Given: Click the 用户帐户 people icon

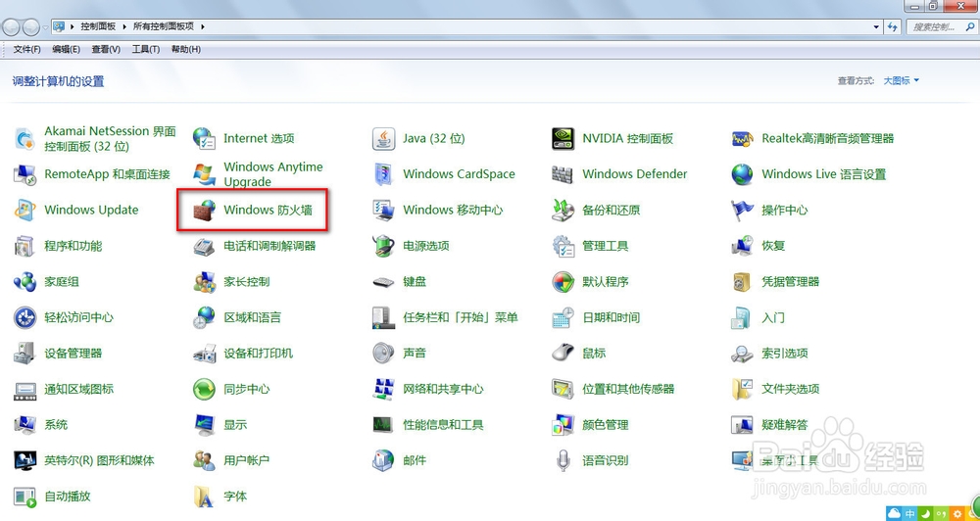Looking at the screenshot, I should [205, 461].
